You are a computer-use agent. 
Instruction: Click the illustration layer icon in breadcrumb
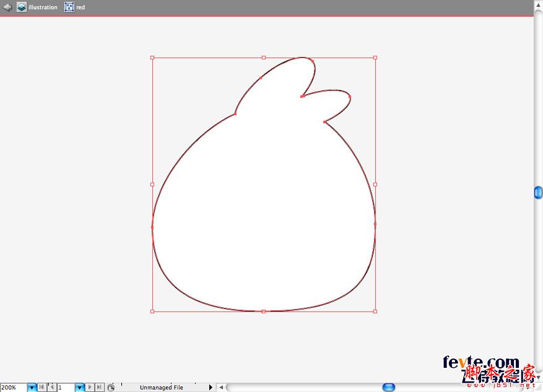coord(22,7)
